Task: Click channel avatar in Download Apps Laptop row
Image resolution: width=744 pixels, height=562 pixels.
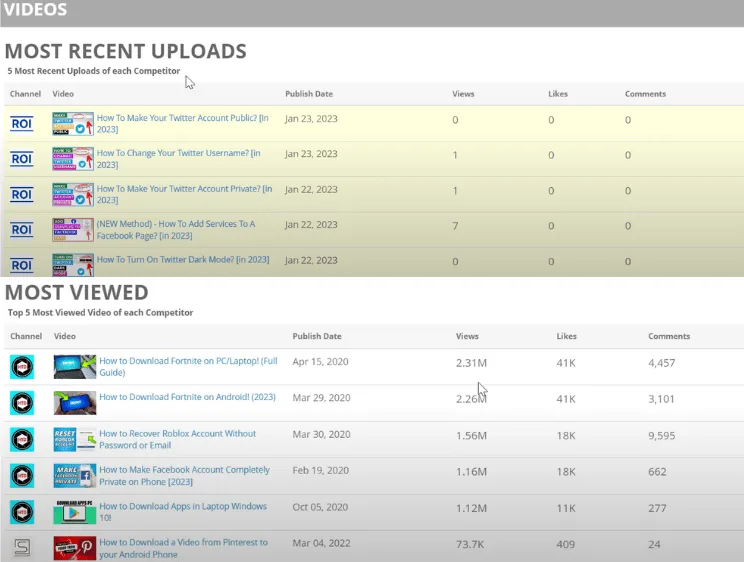Action: pos(22,512)
